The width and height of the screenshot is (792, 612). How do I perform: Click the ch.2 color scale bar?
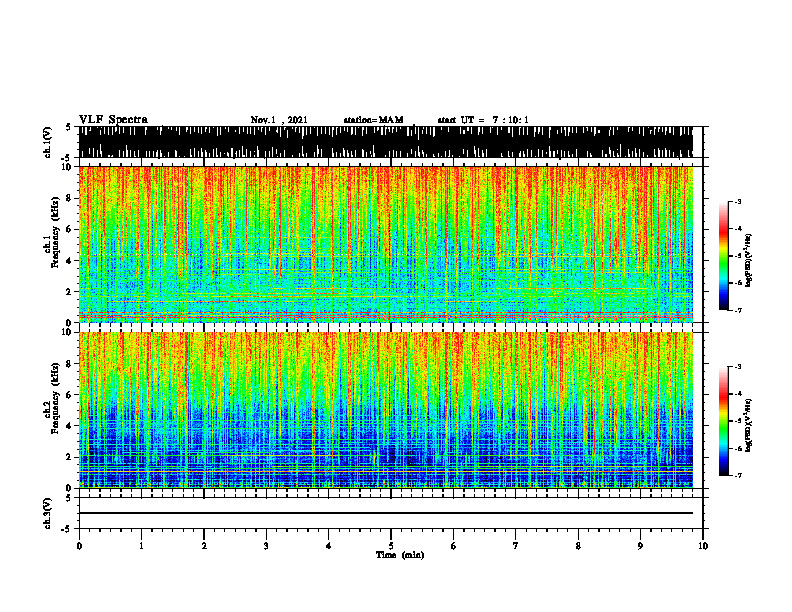pyautogui.click(x=723, y=421)
